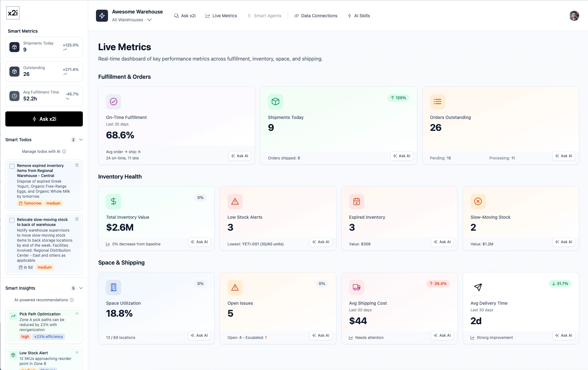Click info icon beside Manage todos with AI

[64, 152]
